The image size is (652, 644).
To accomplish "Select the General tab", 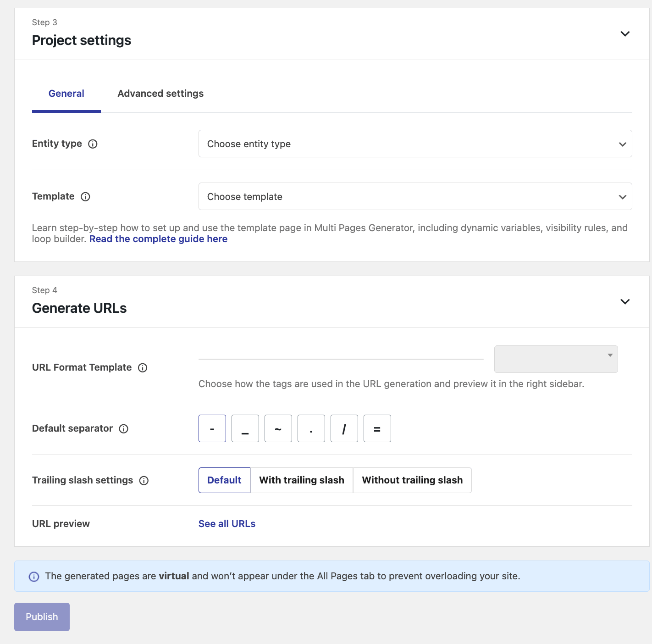I will click(66, 94).
